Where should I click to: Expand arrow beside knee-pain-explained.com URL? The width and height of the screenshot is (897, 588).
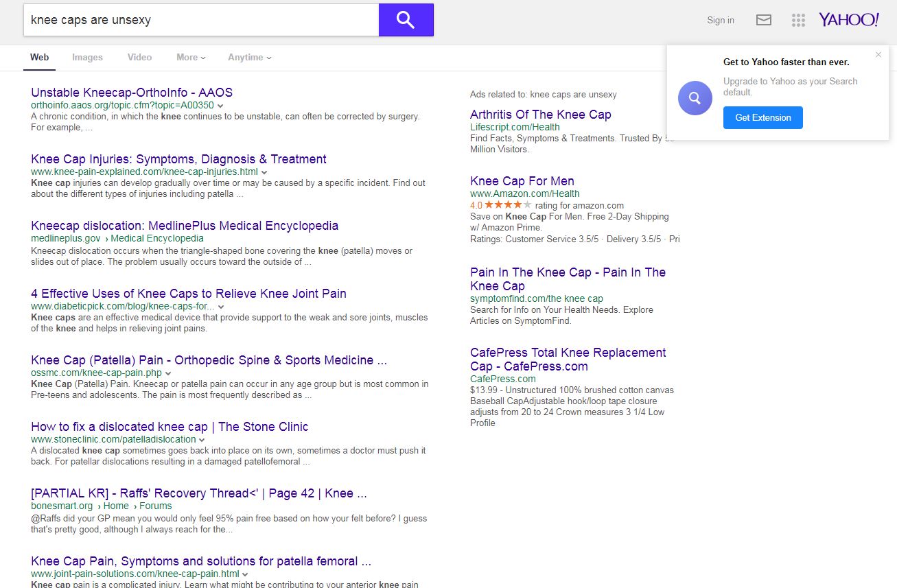click(264, 172)
